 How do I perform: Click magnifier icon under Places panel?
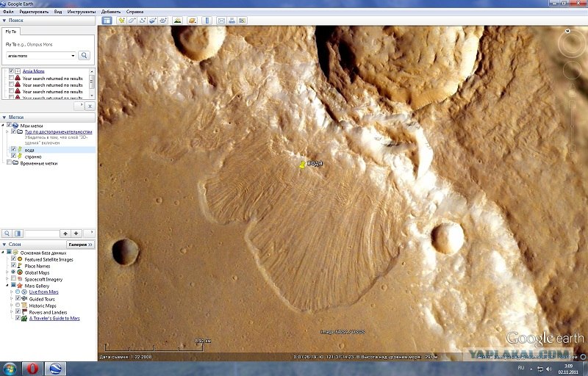pos(7,234)
